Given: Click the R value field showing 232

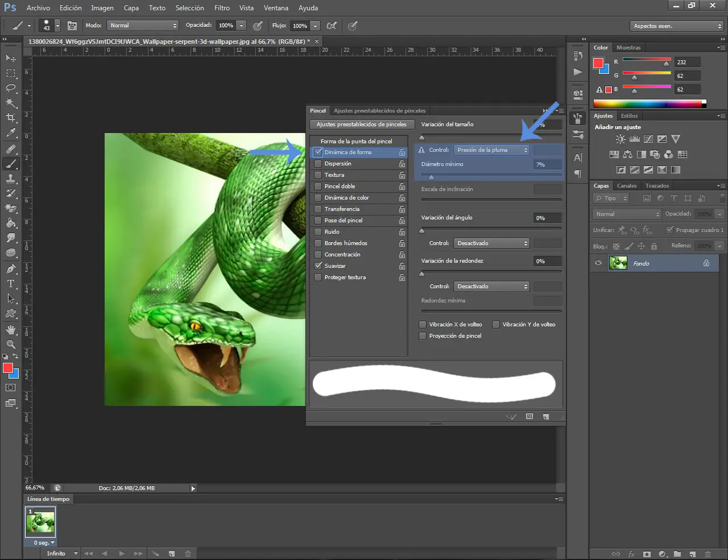Looking at the screenshot, I should pos(687,63).
